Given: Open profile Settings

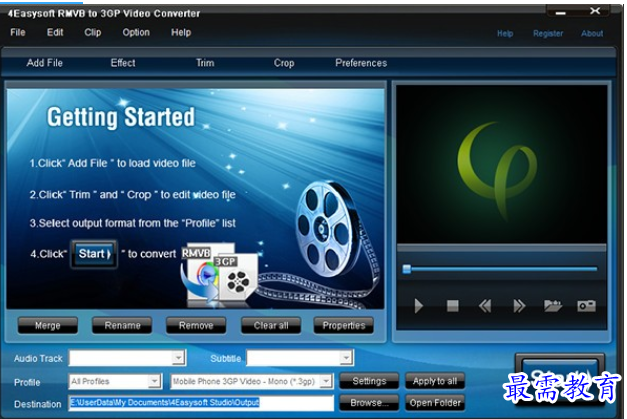Looking at the screenshot, I should 369,381.
